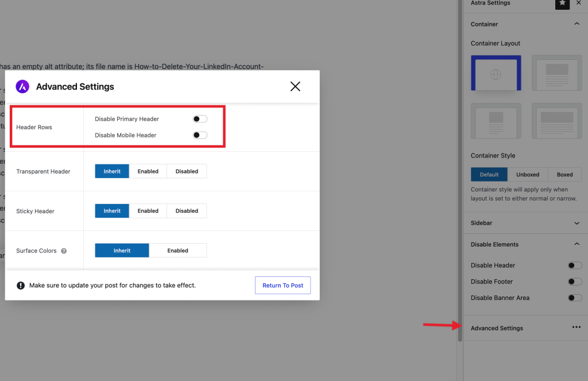Select the Default container style

coord(489,175)
